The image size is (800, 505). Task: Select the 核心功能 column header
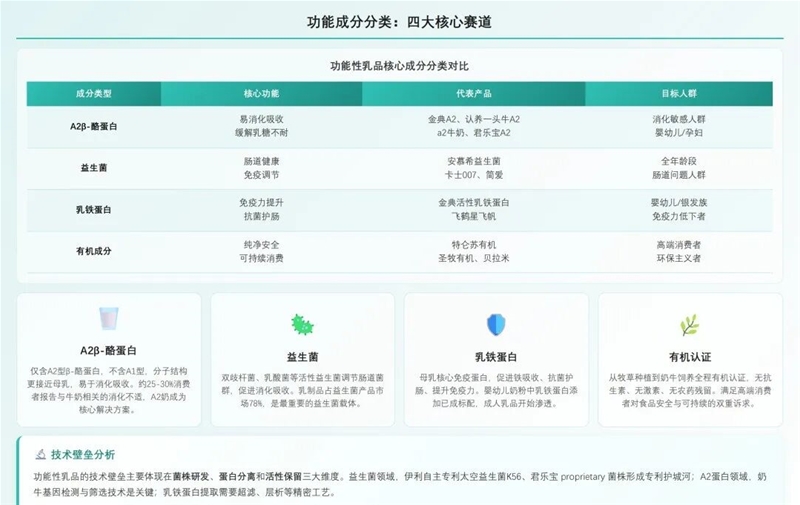(x=261, y=93)
